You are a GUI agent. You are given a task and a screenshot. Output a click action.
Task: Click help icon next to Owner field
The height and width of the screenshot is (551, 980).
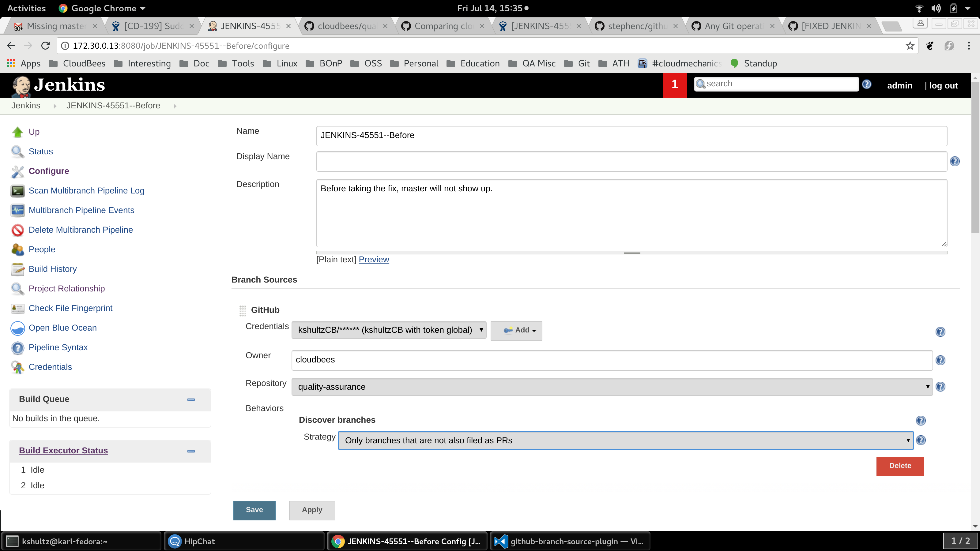coord(940,360)
